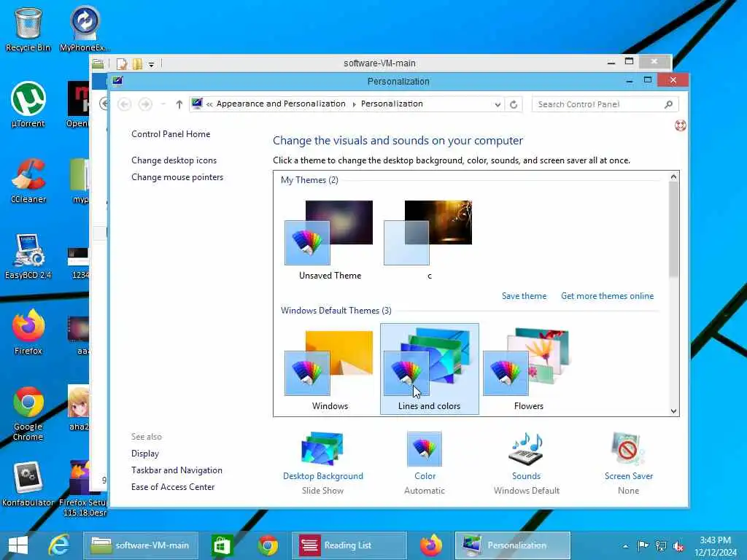Click Appearance and Personalization breadcrumb
This screenshot has width=747, height=560.
click(281, 104)
